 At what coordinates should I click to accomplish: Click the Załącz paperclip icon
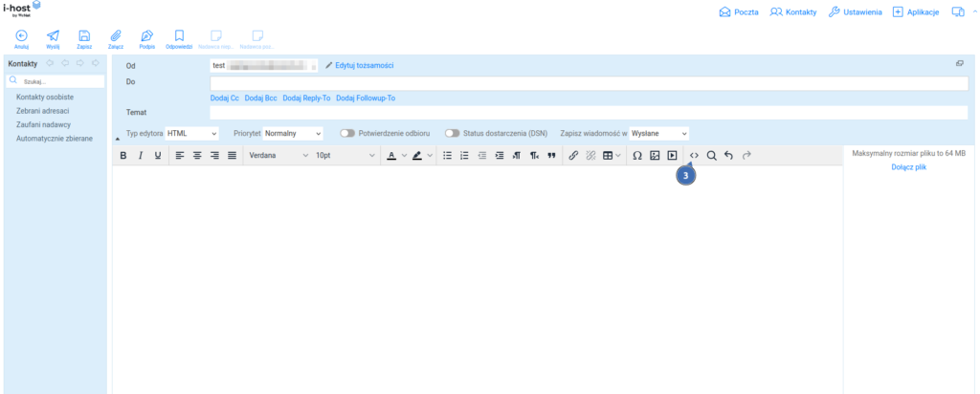pyautogui.click(x=116, y=37)
